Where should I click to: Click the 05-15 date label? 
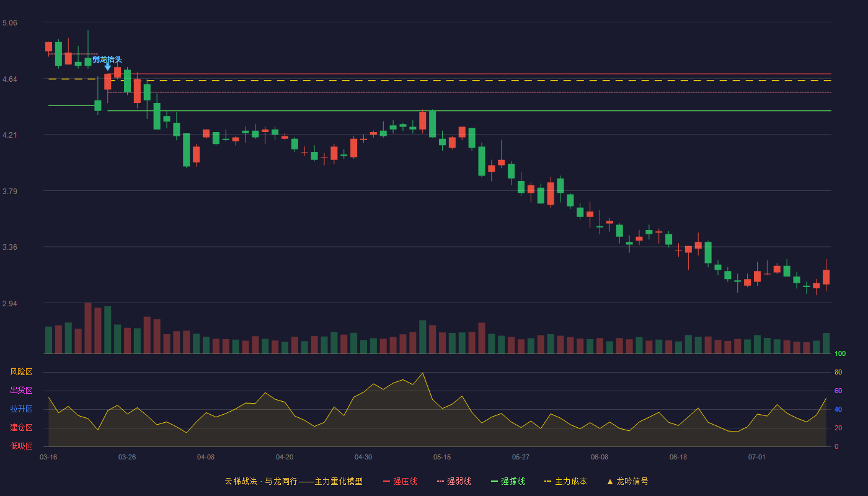tap(442, 457)
